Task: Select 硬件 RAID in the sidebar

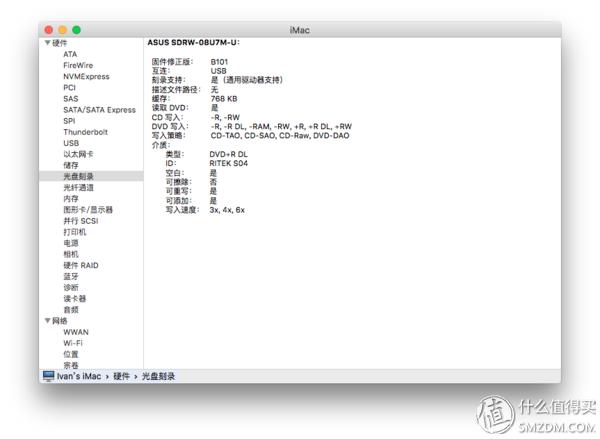Action: (x=81, y=265)
